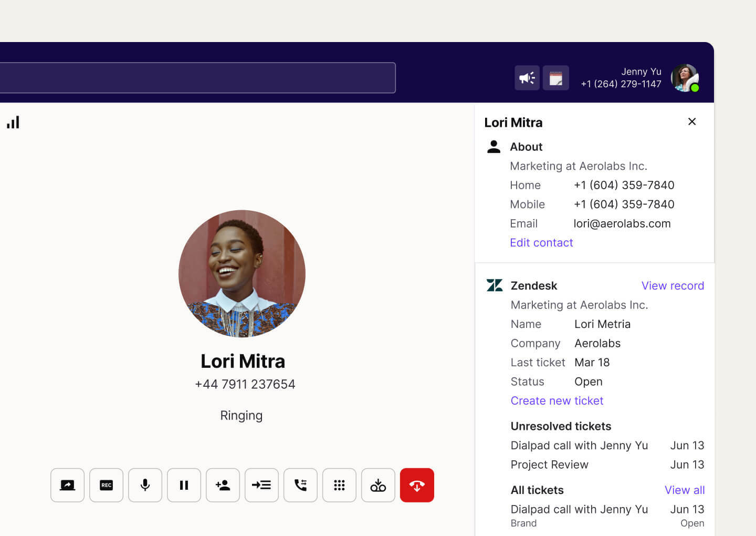Click the Zendesk logo in side panel
This screenshot has height=536, width=756.
coord(494,285)
